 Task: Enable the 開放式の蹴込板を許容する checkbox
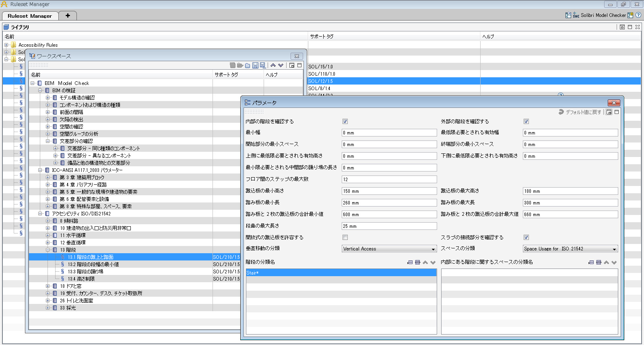(345, 237)
